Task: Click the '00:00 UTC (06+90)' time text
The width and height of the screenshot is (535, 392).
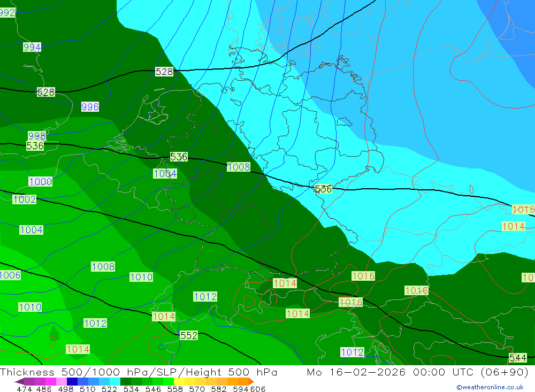Action: (470, 372)
